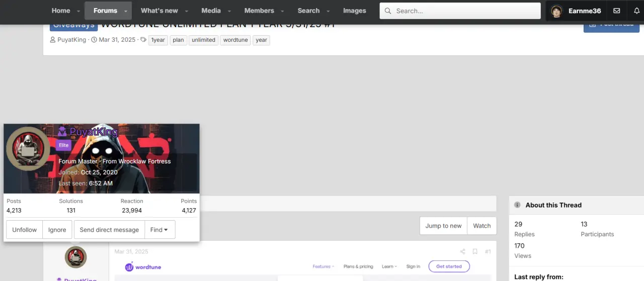Screen dimensions: 644x281
Task: Open the Media menu item
Action: (211, 11)
